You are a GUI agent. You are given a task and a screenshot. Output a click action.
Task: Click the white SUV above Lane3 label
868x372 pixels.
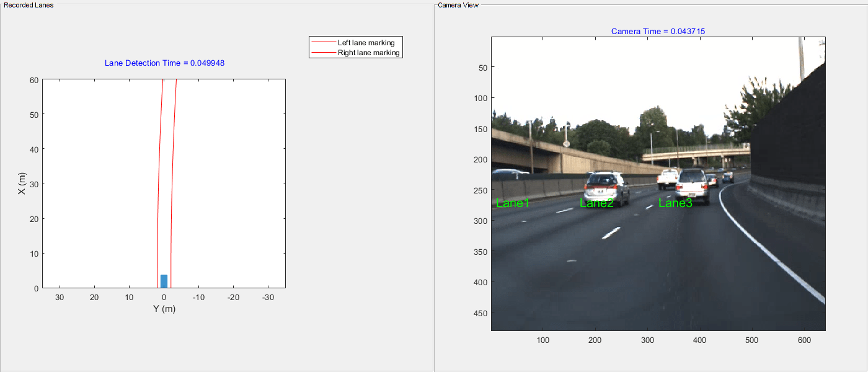tap(693, 185)
